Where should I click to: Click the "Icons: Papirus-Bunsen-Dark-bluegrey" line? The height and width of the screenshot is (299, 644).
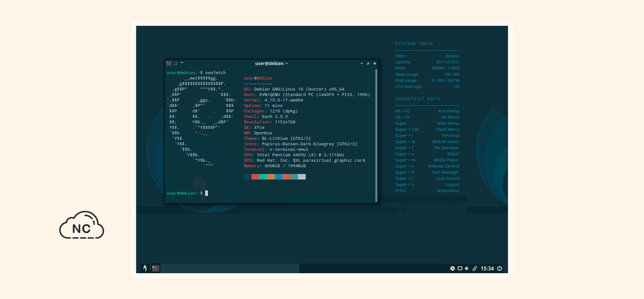click(x=300, y=144)
